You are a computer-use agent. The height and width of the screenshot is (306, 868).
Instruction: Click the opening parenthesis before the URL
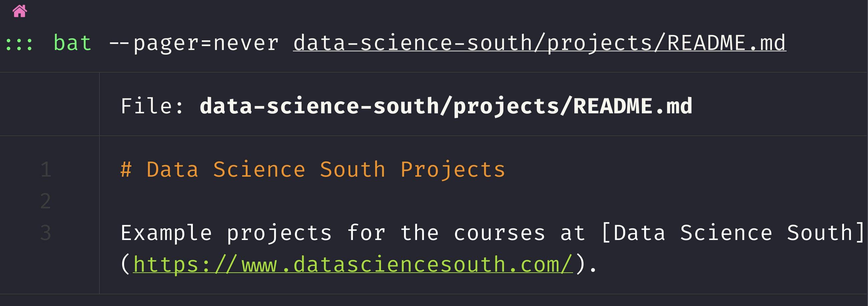pos(125,265)
